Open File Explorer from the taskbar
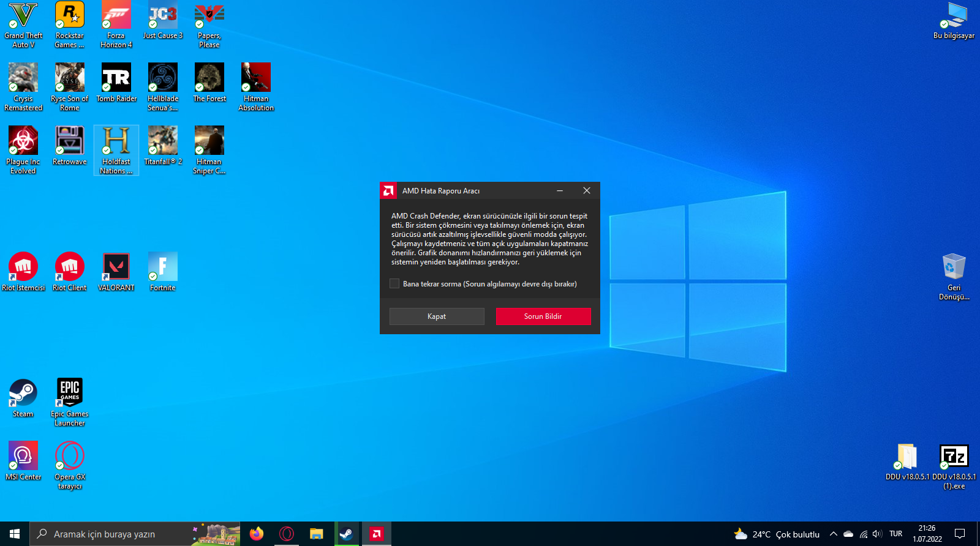The image size is (980, 546). (316, 534)
